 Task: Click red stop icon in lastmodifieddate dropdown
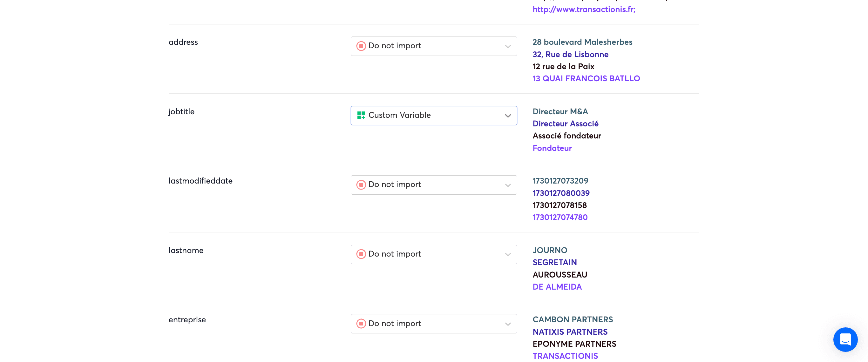(361, 184)
